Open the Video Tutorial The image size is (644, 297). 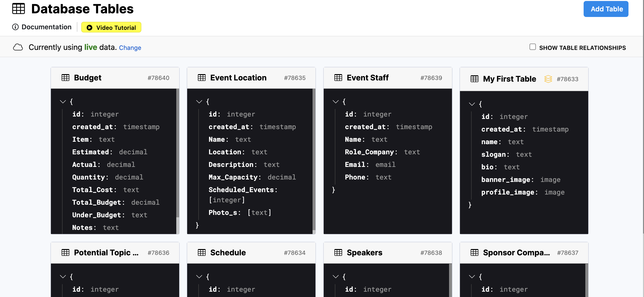pyautogui.click(x=111, y=27)
